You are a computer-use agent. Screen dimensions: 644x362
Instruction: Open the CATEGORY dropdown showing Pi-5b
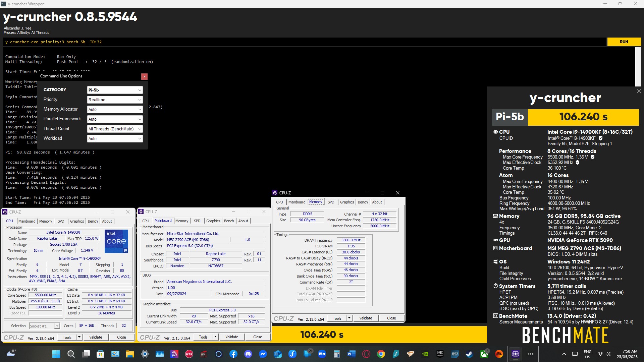(x=115, y=90)
